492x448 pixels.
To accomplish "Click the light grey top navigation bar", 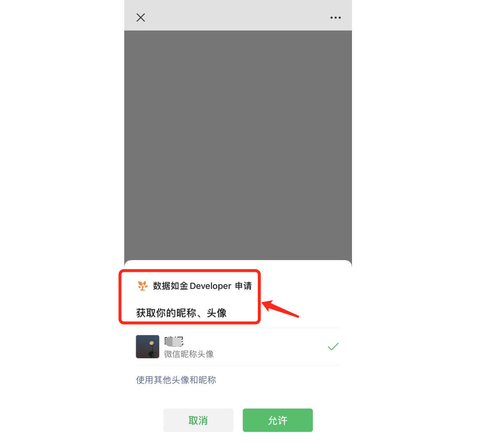I will pyautogui.click(x=238, y=15).
